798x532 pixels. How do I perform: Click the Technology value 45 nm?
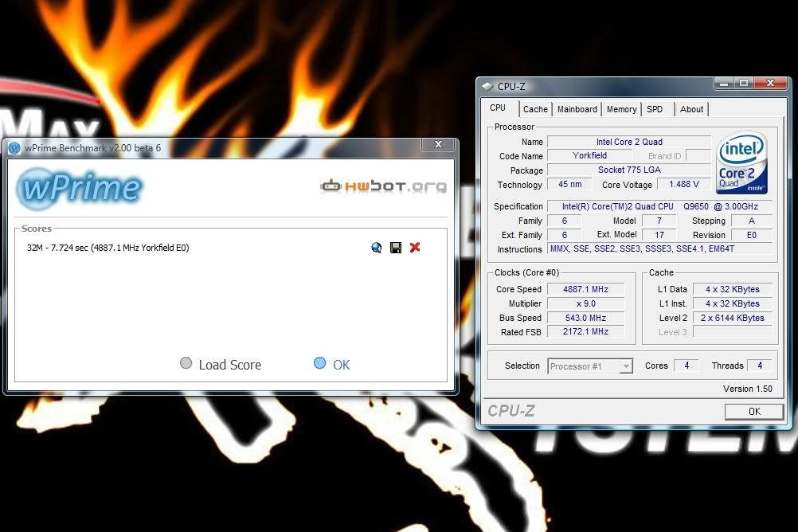coord(569,184)
